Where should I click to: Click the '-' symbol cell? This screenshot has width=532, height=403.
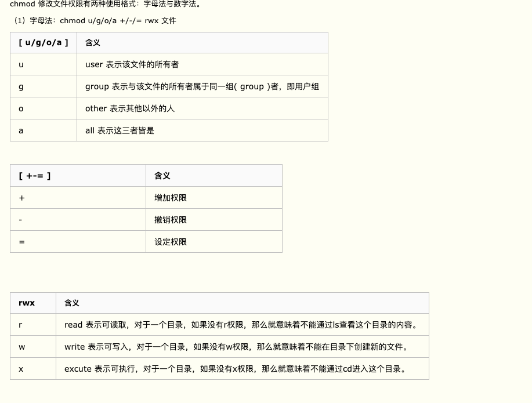coord(78,220)
